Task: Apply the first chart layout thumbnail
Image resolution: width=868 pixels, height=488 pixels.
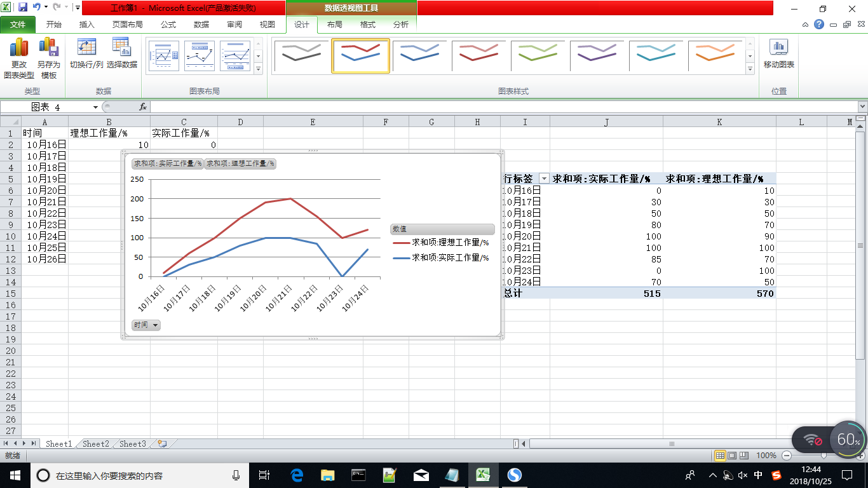Action: (164, 56)
